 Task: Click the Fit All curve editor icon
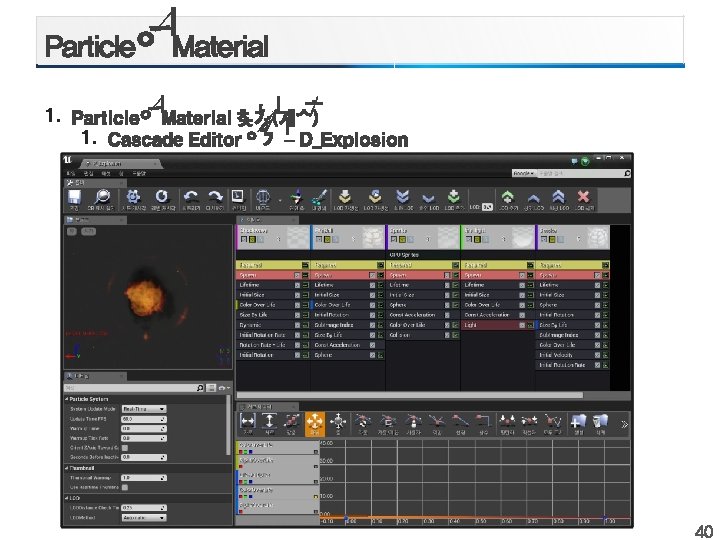[x=291, y=421]
